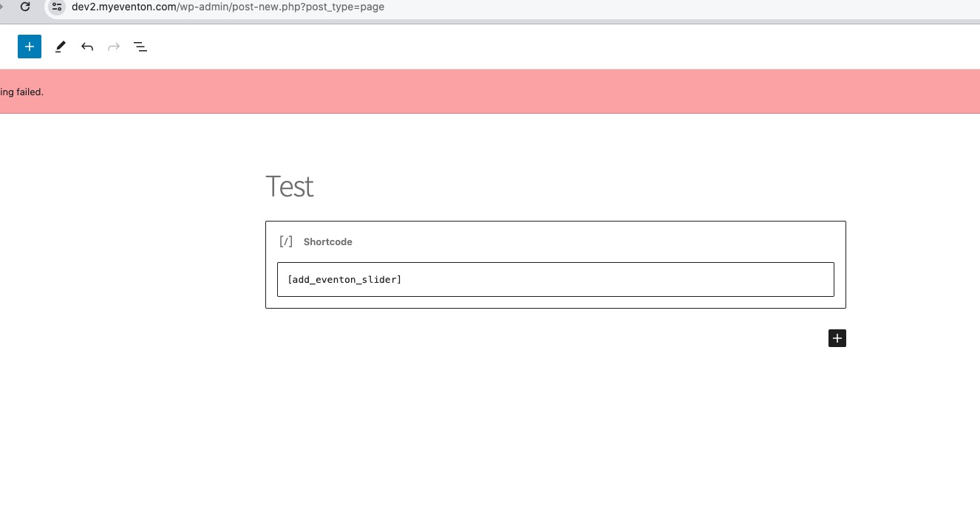The height and width of the screenshot is (525, 980).
Task: Click the dev2.myeventon.com domain text
Action: 125,7
